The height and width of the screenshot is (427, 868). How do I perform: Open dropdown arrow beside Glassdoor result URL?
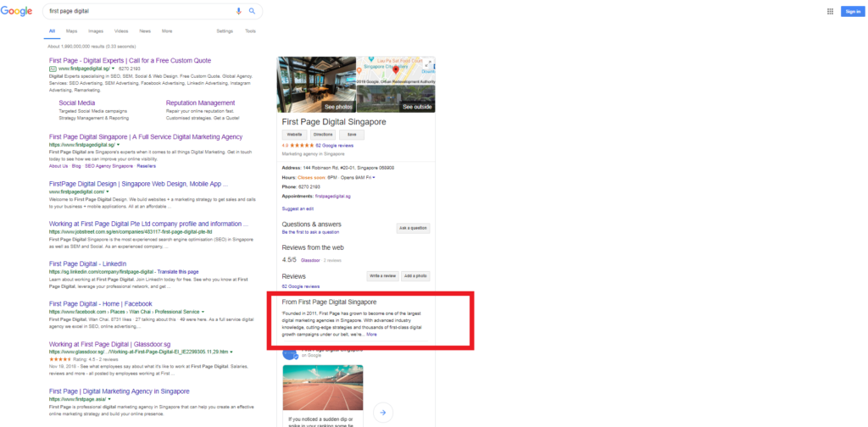(231, 352)
